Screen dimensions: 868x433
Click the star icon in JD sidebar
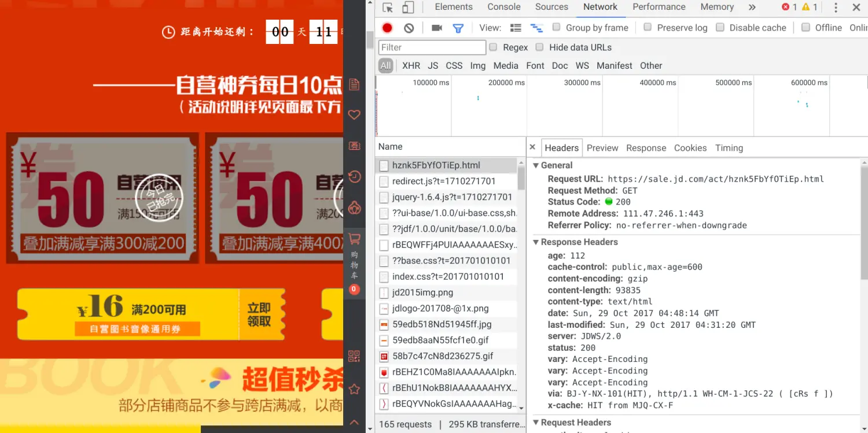pyautogui.click(x=354, y=389)
